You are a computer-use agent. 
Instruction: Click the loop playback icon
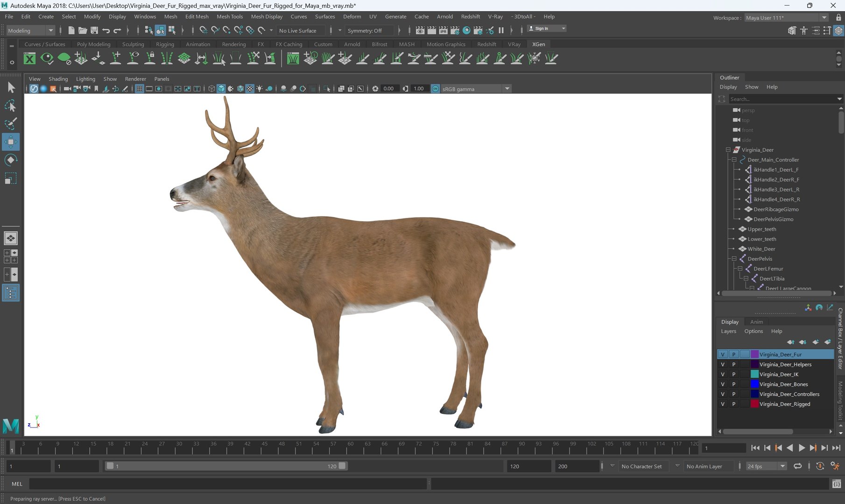tap(798, 466)
